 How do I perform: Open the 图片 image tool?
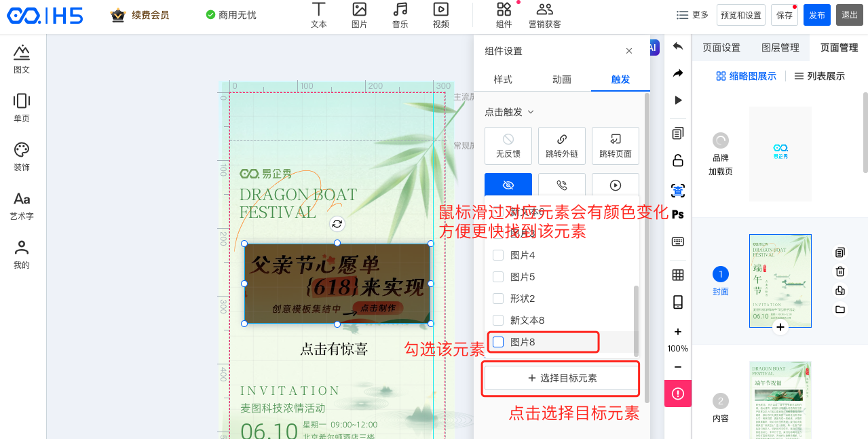coord(359,15)
